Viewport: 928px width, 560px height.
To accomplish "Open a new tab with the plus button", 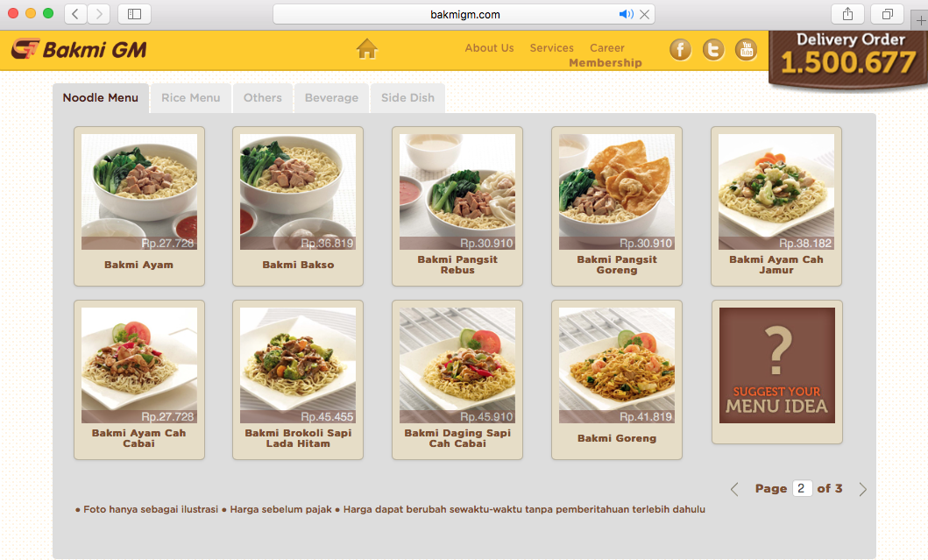I will click(x=920, y=20).
